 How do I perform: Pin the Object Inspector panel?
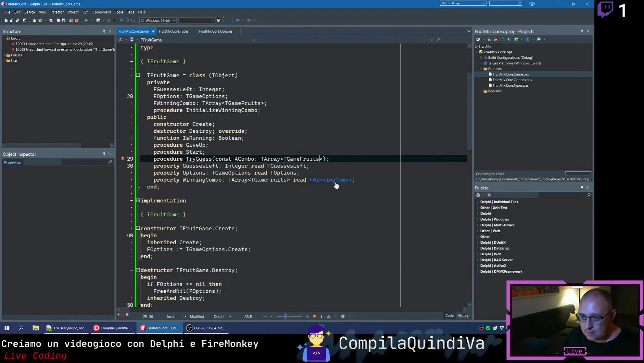click(104, 154)
